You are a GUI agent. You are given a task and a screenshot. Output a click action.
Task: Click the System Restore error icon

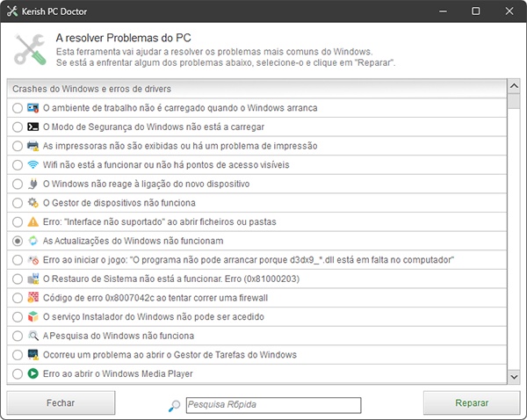click(x=33, y=279)
